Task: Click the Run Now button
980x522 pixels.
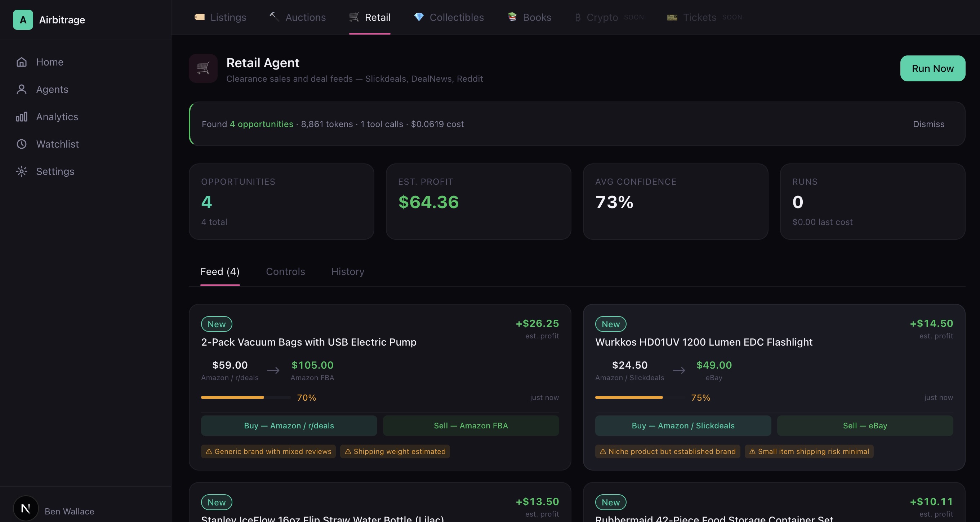Action: point(932,68)
